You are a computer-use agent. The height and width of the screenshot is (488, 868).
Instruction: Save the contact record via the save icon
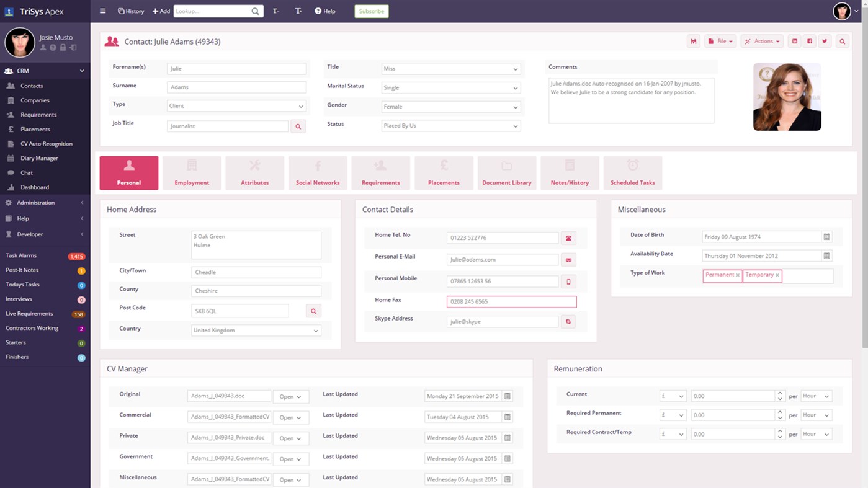pos(693,41)
